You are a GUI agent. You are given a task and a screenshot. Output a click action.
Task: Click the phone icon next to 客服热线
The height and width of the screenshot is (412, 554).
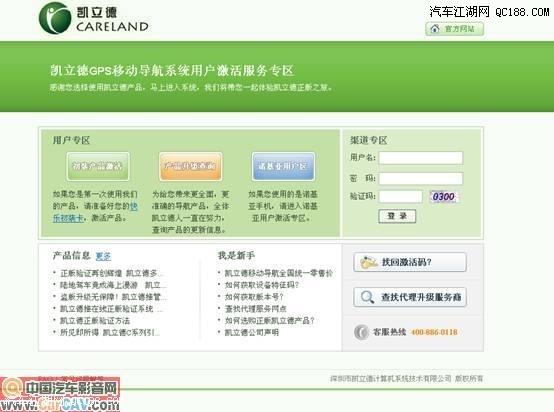[361, 332]
